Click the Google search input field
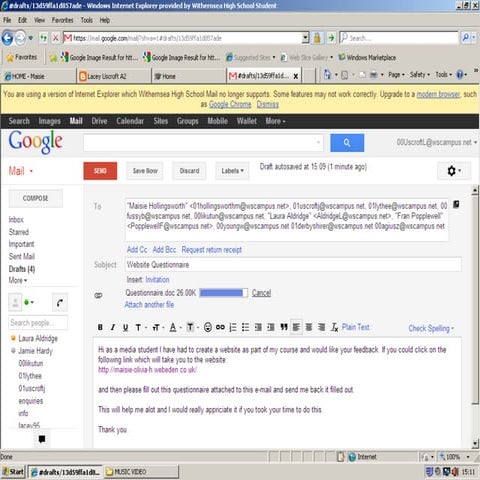The image size is (480, 480). tap(203, 143)
